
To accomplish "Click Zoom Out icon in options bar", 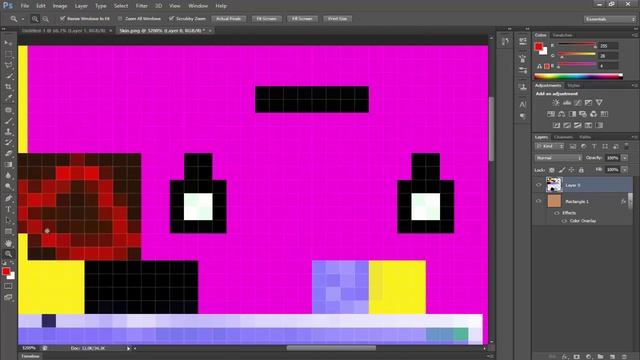I will point(45,19).
